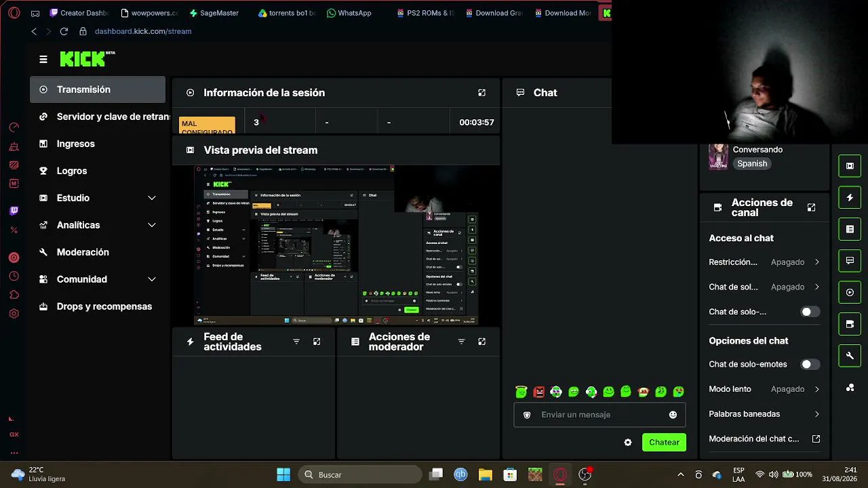This screenshot has width=868, height=488.
Task: Open Logros in the sidebar
Action: pos(98,171)
